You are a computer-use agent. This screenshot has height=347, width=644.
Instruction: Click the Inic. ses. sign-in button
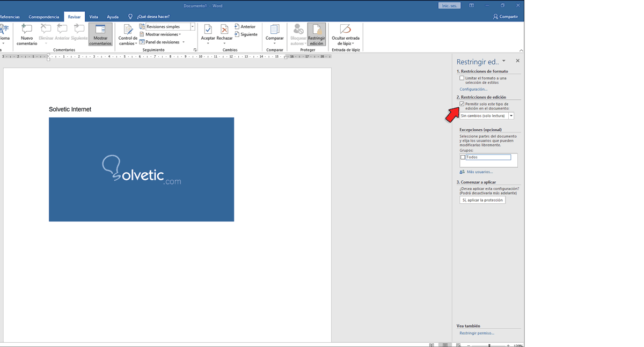(x=449, y=5)
